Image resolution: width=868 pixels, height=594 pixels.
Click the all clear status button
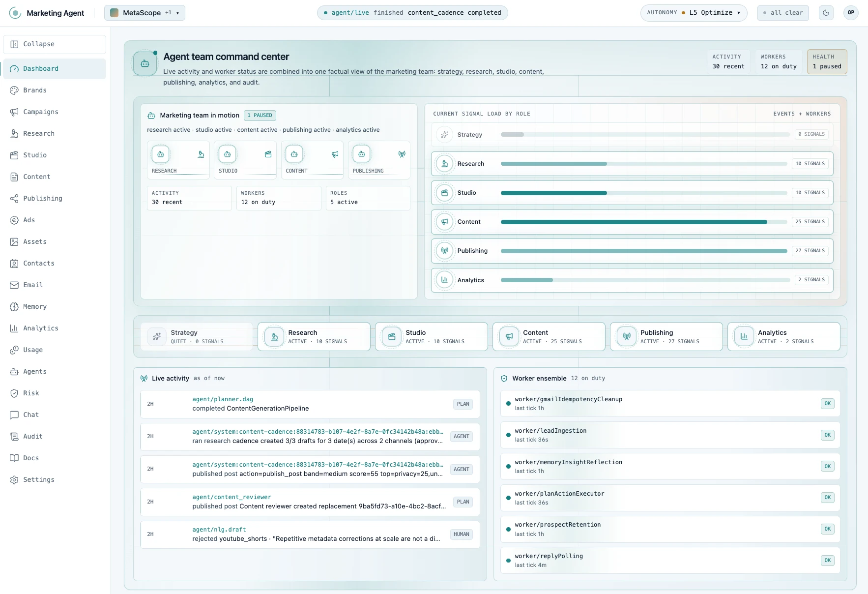pos(783,13)
